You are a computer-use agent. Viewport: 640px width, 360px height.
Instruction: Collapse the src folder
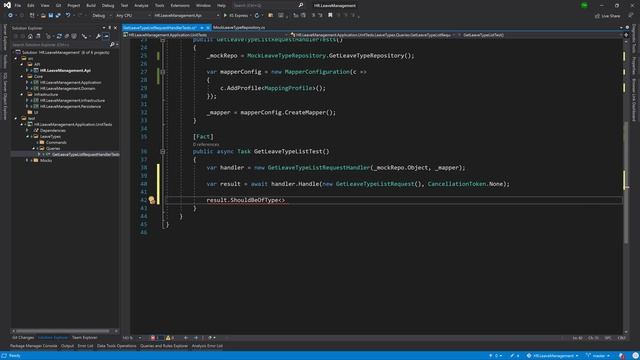16,58
